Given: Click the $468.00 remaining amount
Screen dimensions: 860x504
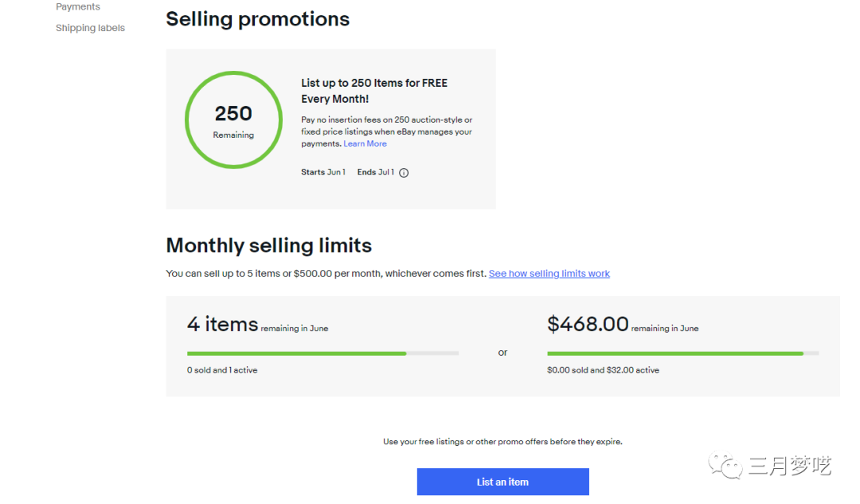Looking at the screenshot, I should coord(588,324).
